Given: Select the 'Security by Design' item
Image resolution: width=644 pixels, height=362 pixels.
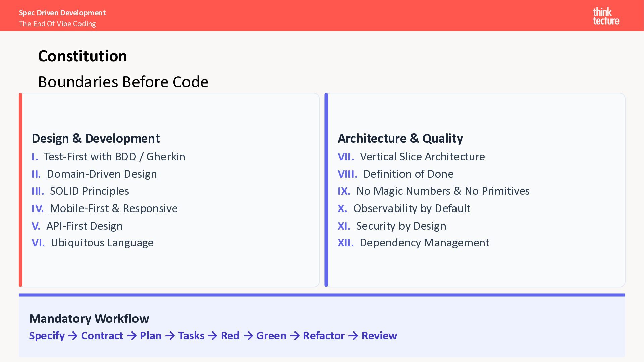Looking at the screenshot, I should point(401,226).
